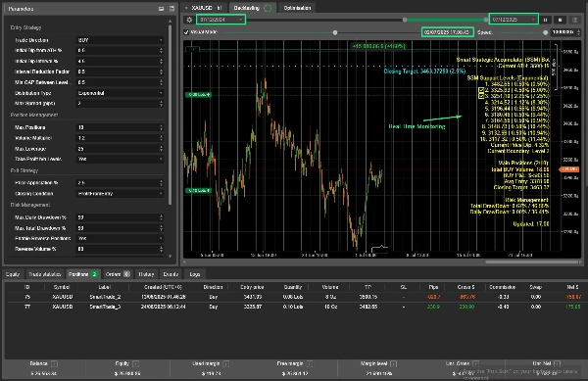588x381 pixels.
Task: Click the Speed value stepper
Action: tap(578, 32)
